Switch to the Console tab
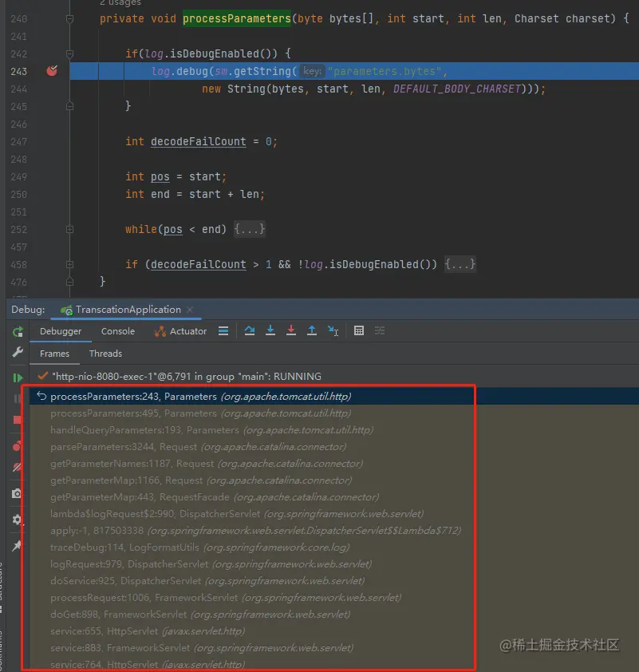Viewport: 639px width, 672px height. pos(118,331)
